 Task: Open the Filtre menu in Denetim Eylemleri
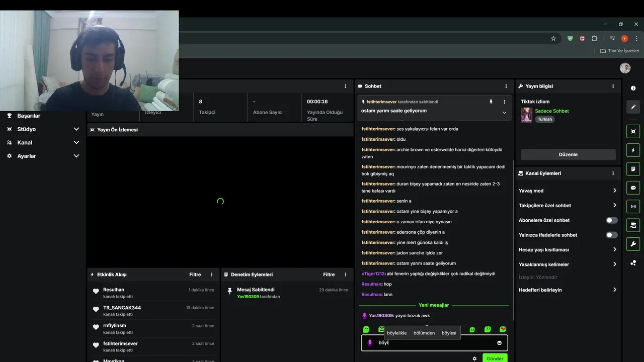pyautogui.click(x=329, y=275)
